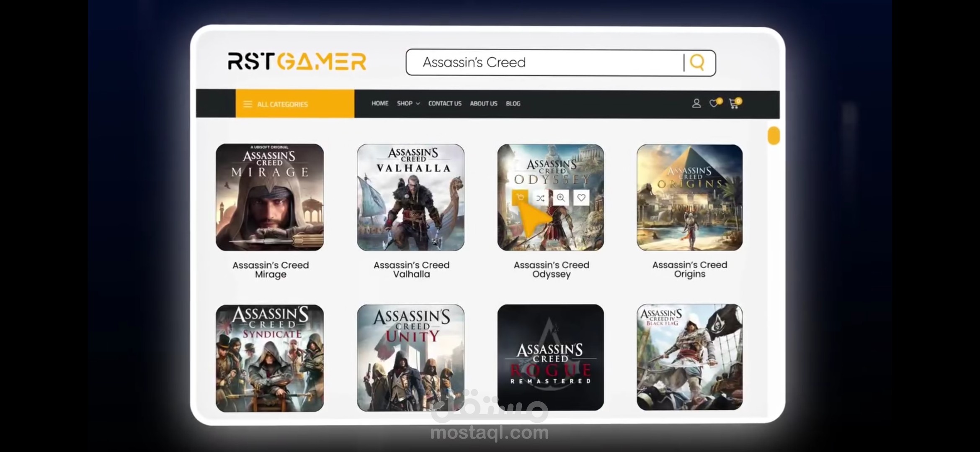Click the All Categories hamburger icon
This screenshot has height=452, width=980.
click(248, 104)
